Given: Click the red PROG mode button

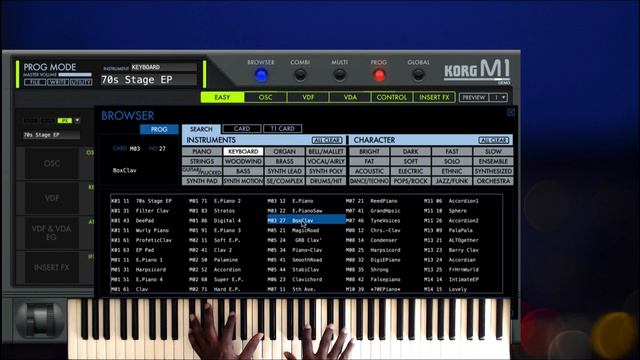Looking at the screenshot, I should [379, 75].
